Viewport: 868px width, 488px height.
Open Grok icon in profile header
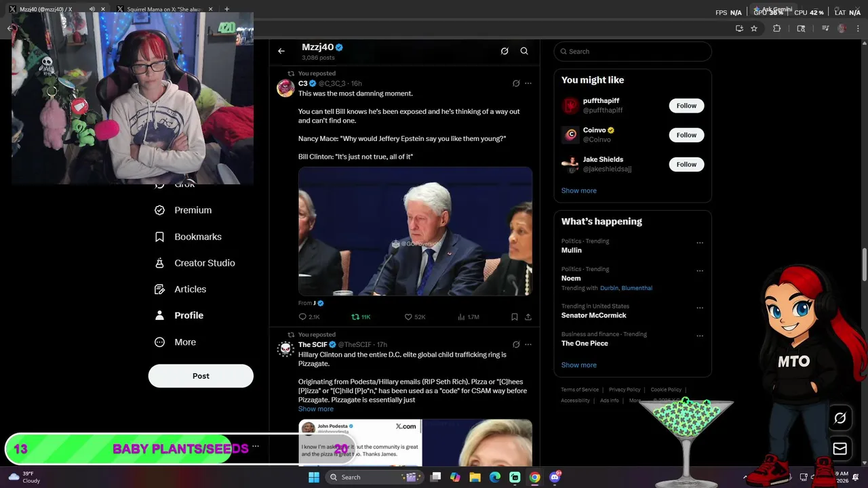(x=505, y=51)
